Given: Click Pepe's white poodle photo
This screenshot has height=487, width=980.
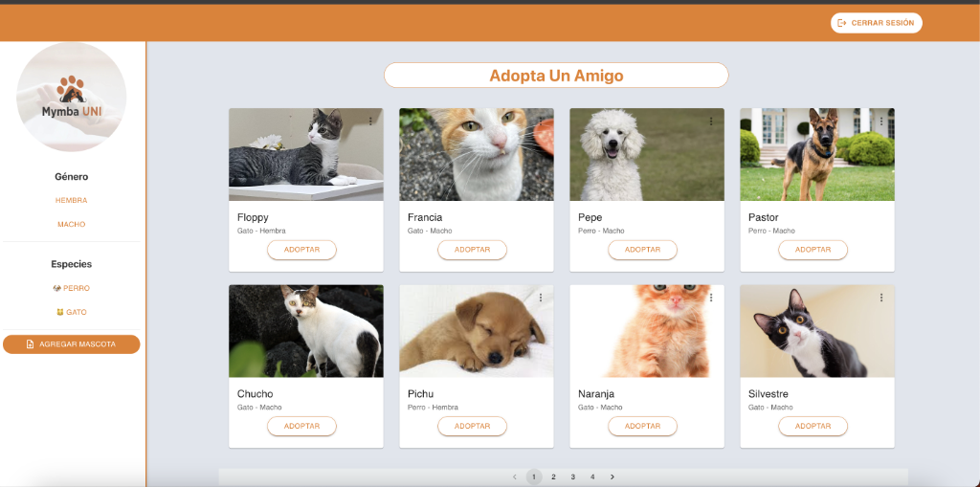Looking at the screenshot, I should click(x=647, y=154).
